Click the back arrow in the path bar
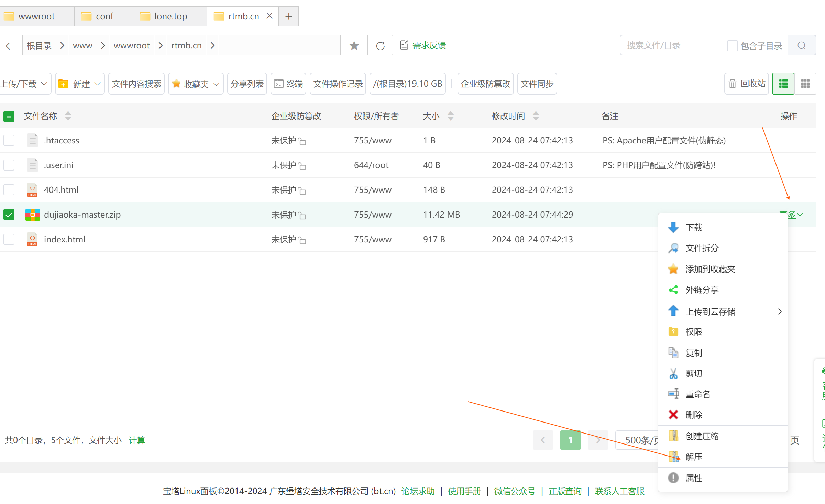 tap(10, 45)
